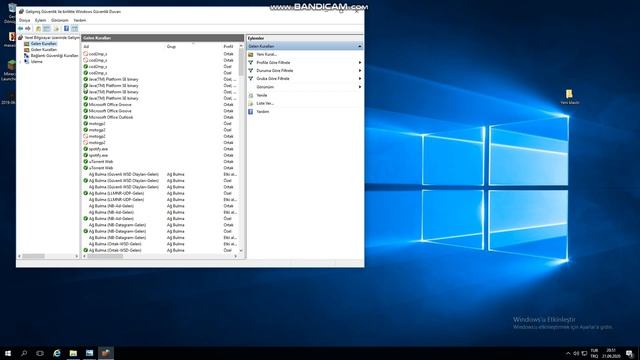Click the rules list vertical scrollbar thumb
Image resolution: width=640 pixels, height=360 pixels.
point(241,62)
